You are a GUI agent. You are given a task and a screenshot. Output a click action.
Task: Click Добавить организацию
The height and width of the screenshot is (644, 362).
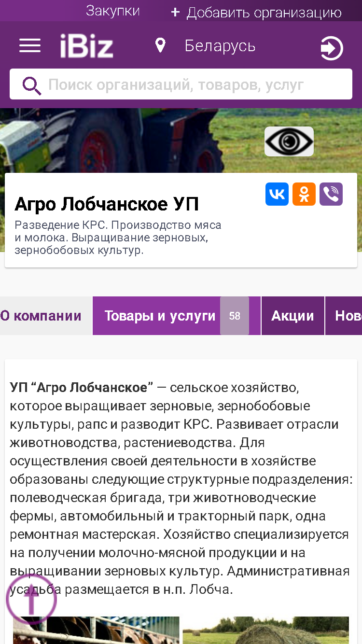[x=256, y=12]
